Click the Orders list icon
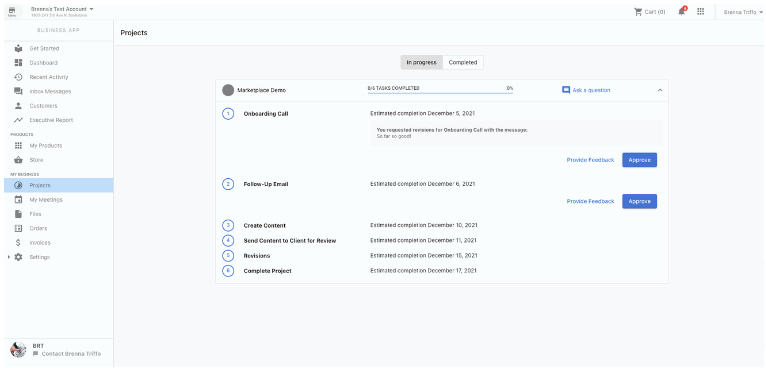The image size is (766, 368). (x=19, y=228)
